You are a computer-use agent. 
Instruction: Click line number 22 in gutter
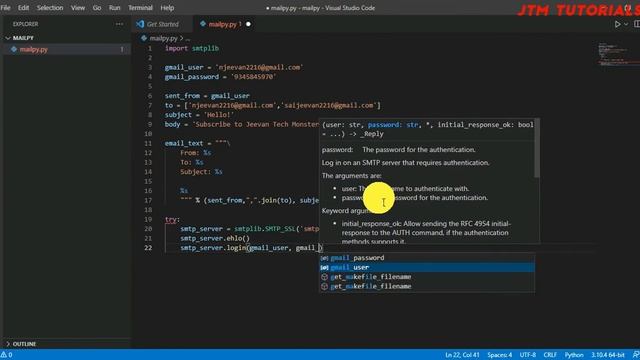coord(148,248)
